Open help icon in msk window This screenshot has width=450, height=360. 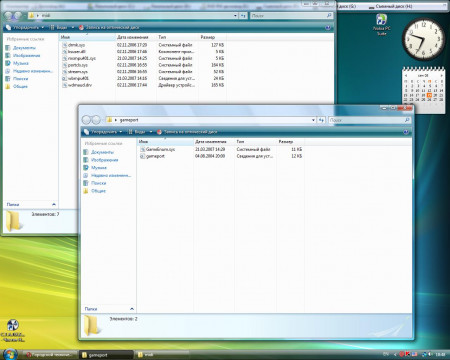(x=328, y=28)
